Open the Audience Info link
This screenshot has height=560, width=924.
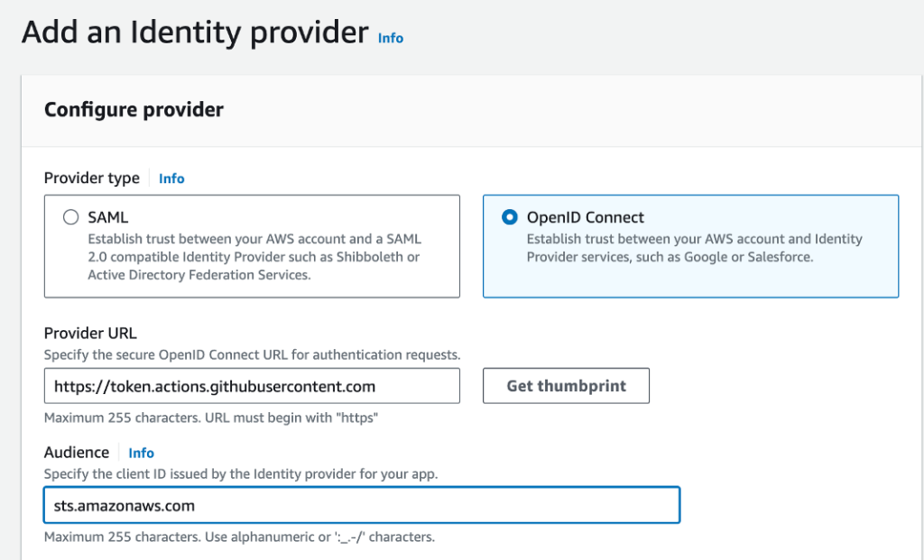click(x=141, y=453)
